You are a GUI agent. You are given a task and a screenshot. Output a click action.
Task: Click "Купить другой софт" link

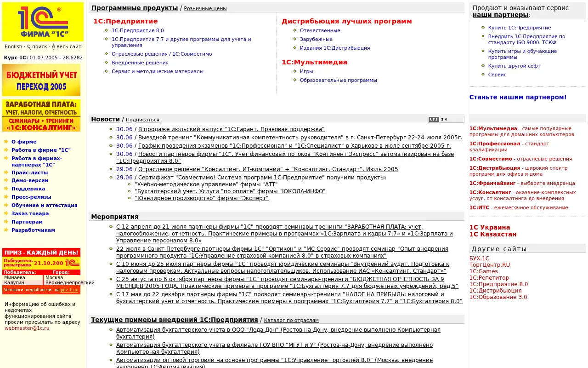click(514, 66)
